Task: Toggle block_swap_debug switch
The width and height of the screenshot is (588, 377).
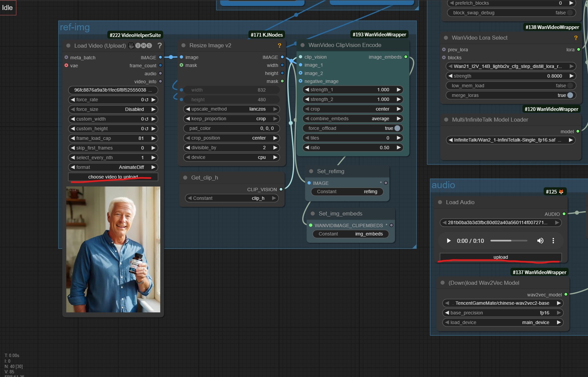Action: 570,13
